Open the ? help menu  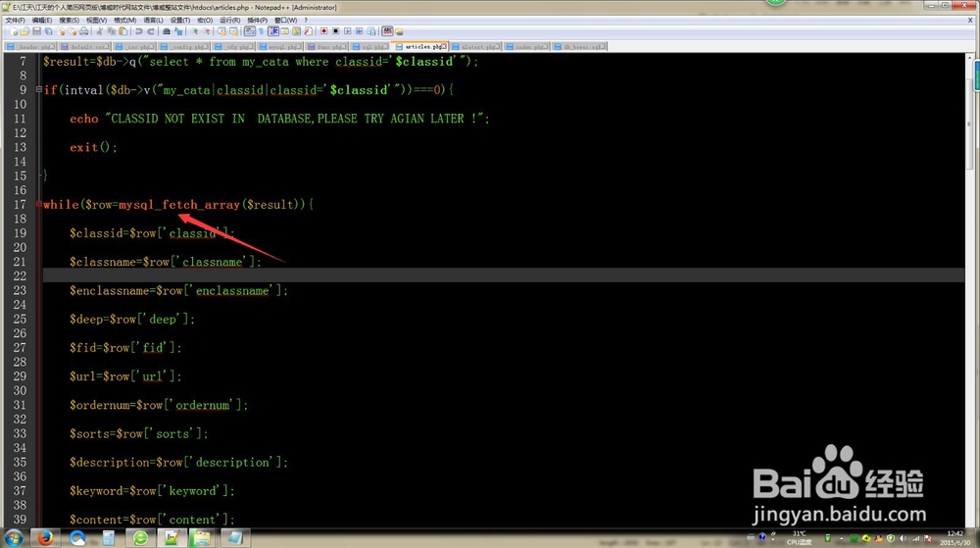pyautogui.click(x=306, y=20)
